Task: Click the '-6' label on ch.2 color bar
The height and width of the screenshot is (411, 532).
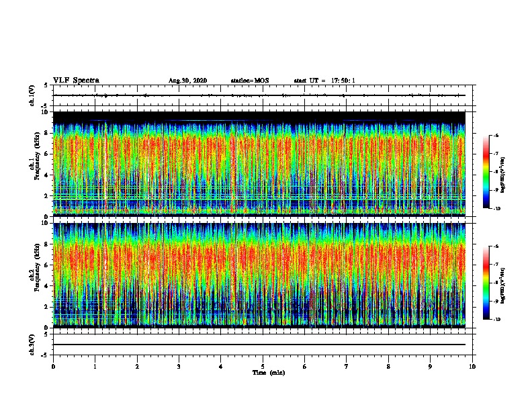Action: tap(496, 246)
